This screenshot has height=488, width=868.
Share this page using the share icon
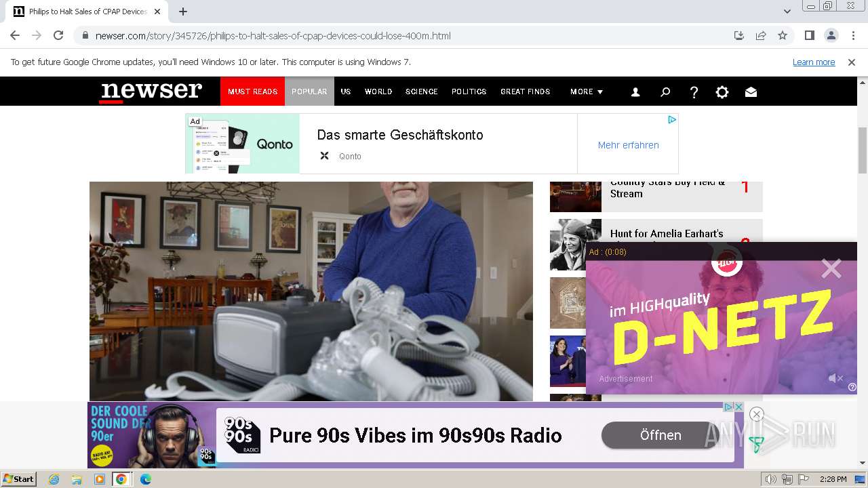pyautogui.click(x=761, y=36)
